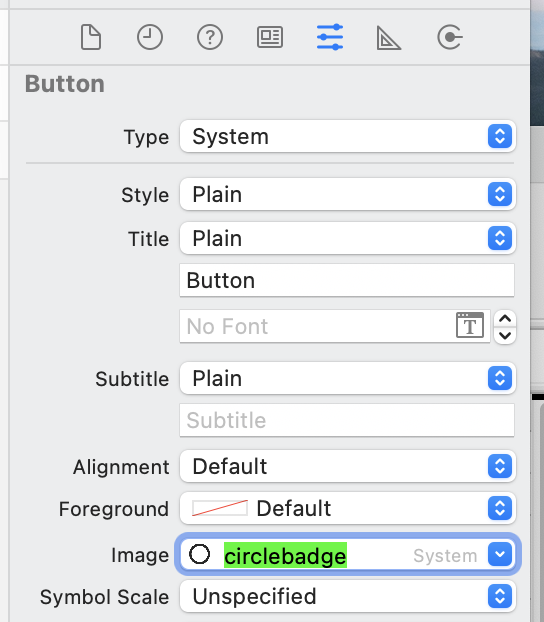
Task: Change the Alignment Default dropdown
Action: 348,466
